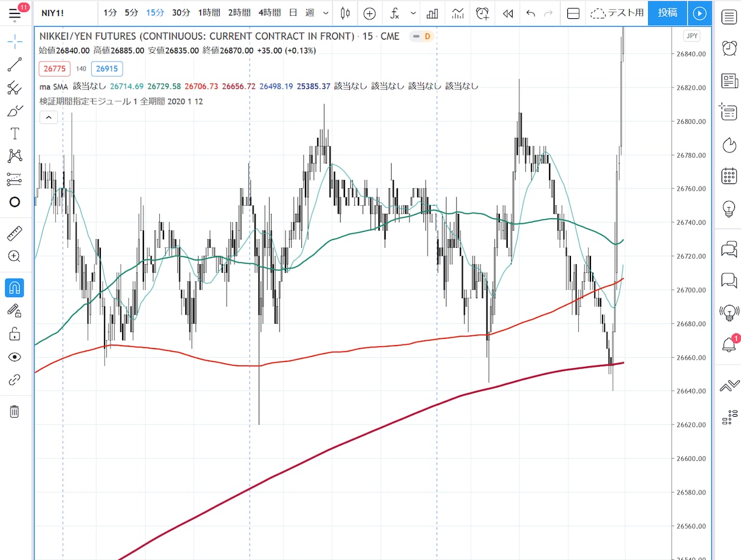Create an alert with the clock-plus icon
The width and height of the screenshot is (741, 560).
tap(482, 13)
